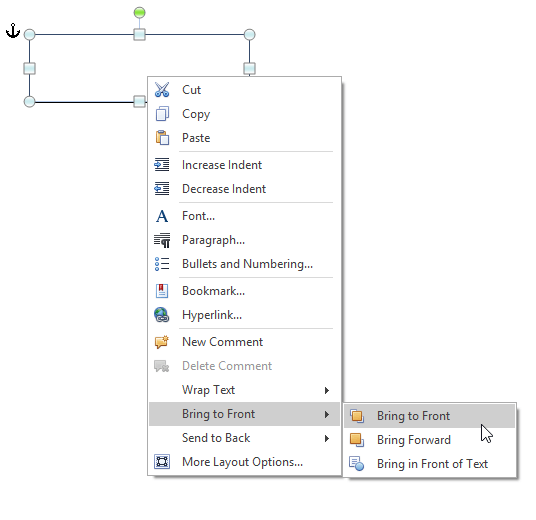The image size is (536, 520).
Task: Click the Cut scissors icon
Action: 162,90
